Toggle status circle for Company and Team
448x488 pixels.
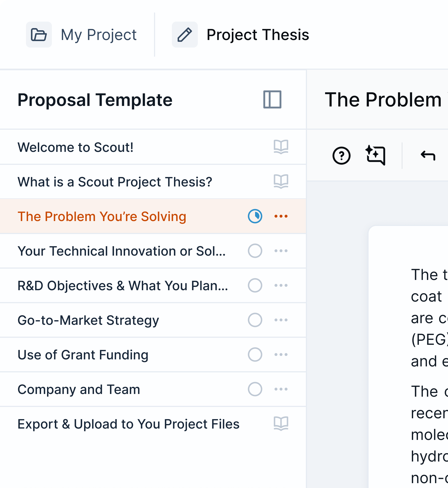pyautogui.click(x=255, y=389)
